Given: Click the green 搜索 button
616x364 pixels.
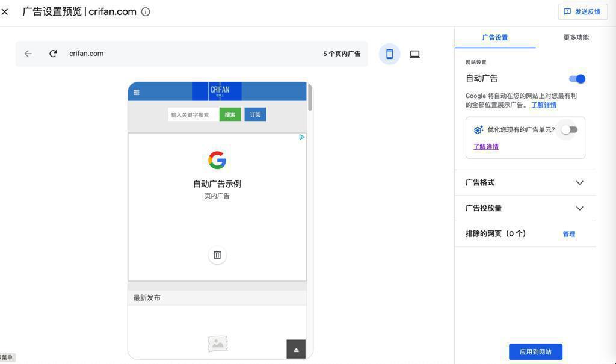Looking at the screenshot, I should pyautogui.click(x=230, y=115).
